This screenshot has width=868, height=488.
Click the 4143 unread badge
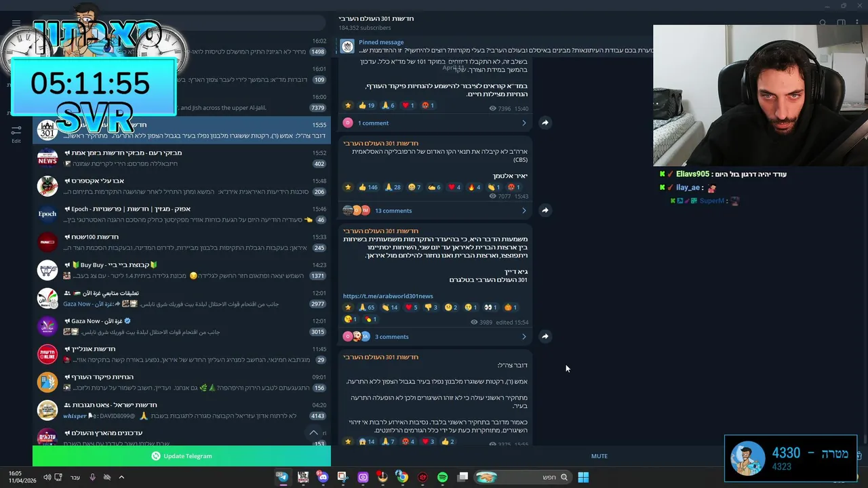pos(317,416)
